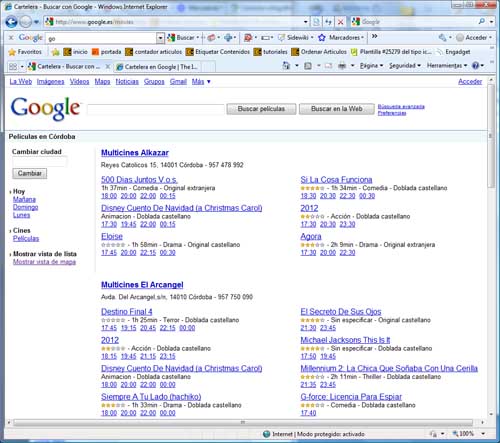The image size is (500, 443).
Task: Click the Acceder link at the page top right
Action: pyautogui.click(x=470, y=81)
